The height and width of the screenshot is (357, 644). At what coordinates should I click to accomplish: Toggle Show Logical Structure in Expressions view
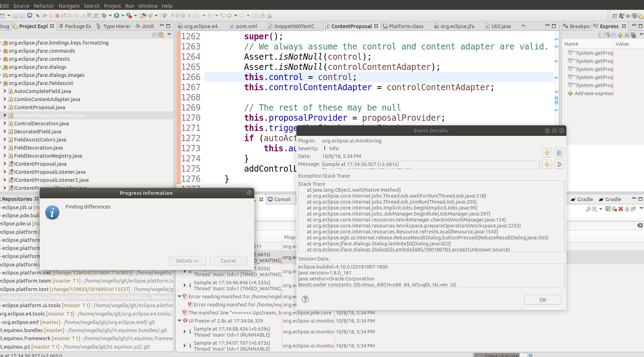click(607, 35)
